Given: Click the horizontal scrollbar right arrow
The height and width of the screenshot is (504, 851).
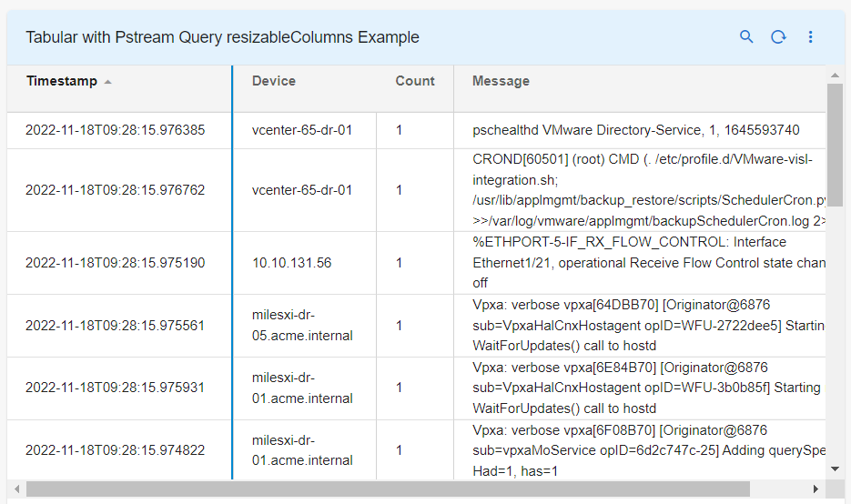Looking at the screenshot, I should (x=816, y=489).
